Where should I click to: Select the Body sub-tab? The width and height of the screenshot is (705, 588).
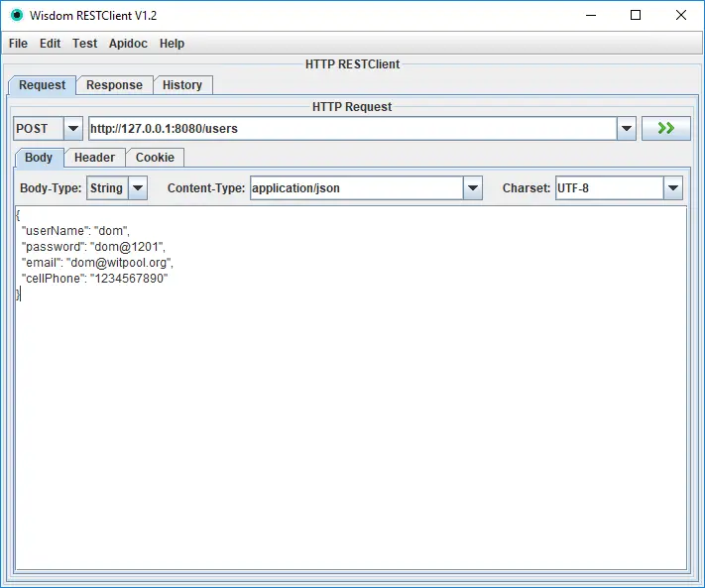(x=39, y=158)
